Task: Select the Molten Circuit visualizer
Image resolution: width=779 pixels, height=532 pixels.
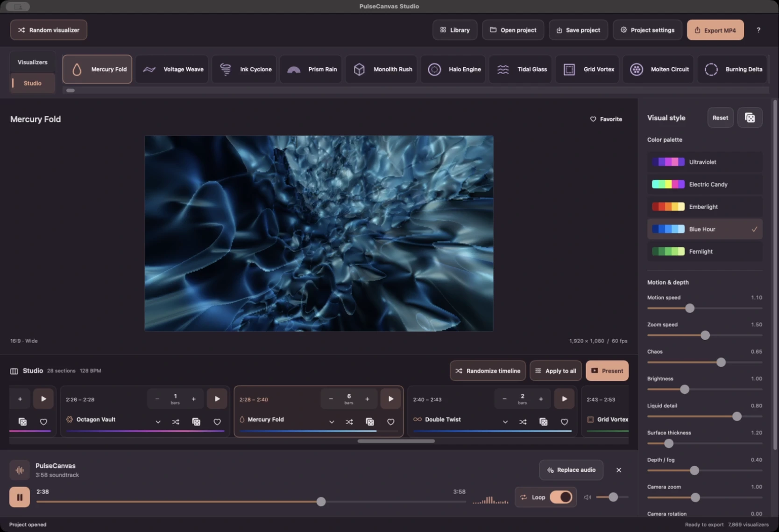Action: click(659, 69)
